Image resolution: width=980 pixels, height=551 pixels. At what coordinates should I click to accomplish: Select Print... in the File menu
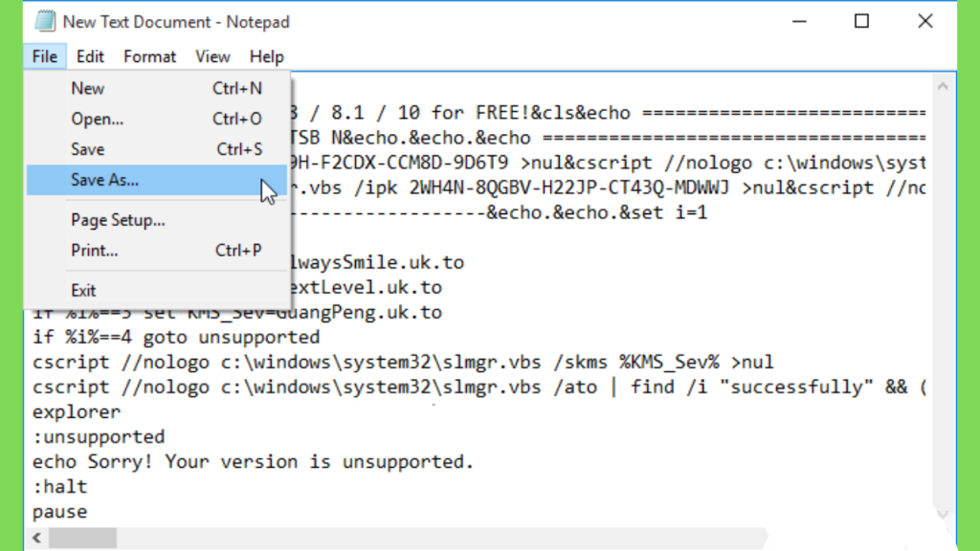[157, 251]
